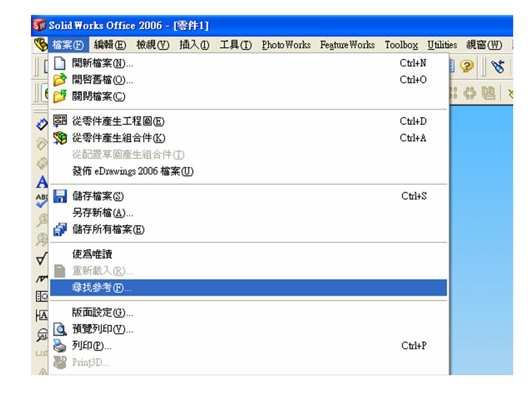532x399 pixels.
Task: Open the 插入(I) menu
Action: (x=195, y=45)
